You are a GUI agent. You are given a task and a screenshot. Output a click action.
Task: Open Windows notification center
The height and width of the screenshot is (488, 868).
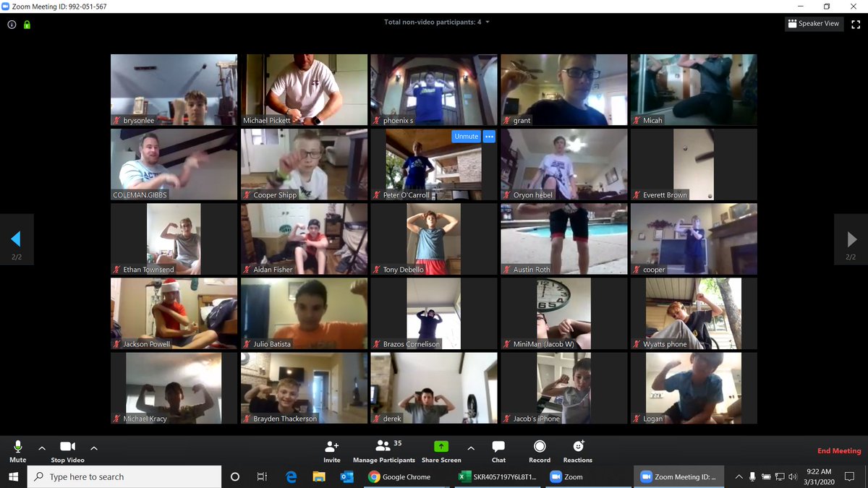[850, 476]
